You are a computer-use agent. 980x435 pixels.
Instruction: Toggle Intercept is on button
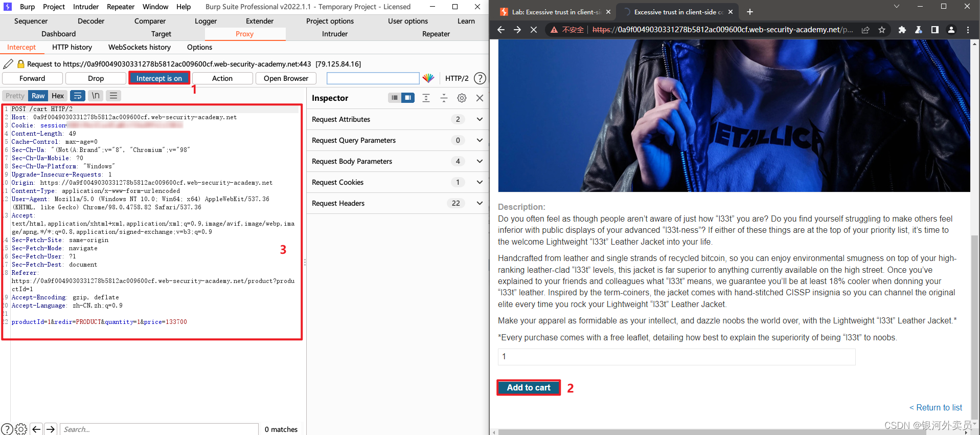(x=159, y=78)
